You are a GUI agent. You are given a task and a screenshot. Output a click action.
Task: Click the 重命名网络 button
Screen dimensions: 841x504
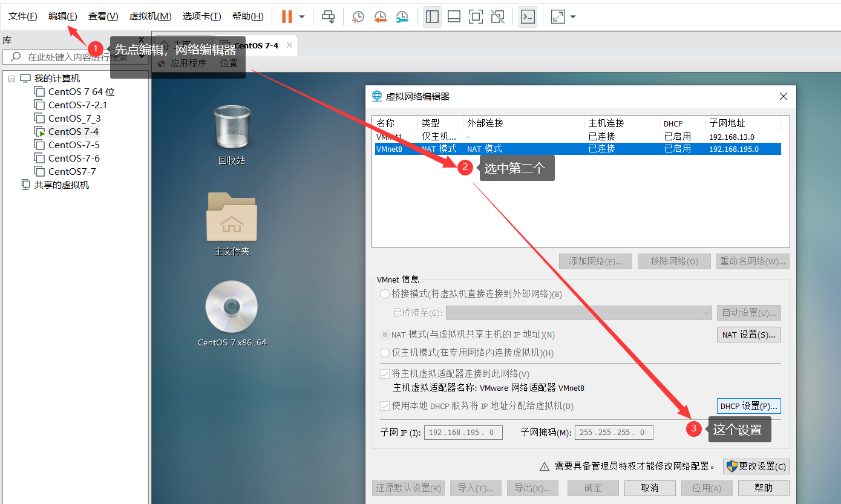tap(753, 261)
